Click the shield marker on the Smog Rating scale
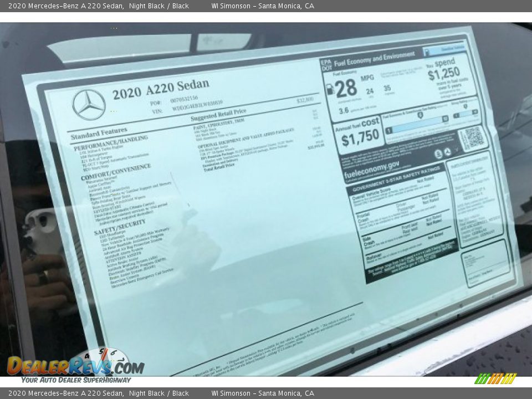The image size is (532, 399). point(465,107)
